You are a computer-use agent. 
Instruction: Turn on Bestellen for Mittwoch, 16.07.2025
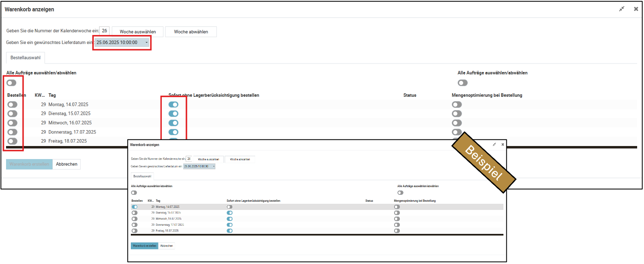pyautogui.click(x=13, y=123)
